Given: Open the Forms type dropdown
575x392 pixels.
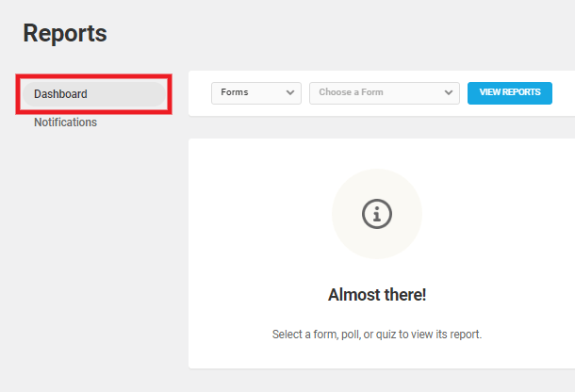Looking at the screenshot, I should pos(256,93).
